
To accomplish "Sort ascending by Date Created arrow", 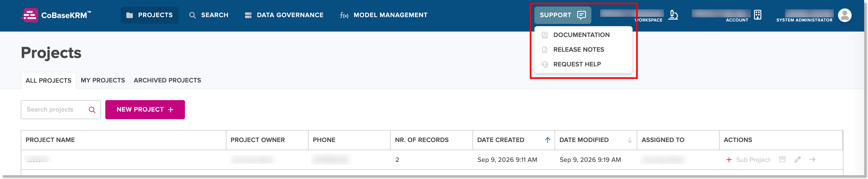I will click(x=547, y=140).
